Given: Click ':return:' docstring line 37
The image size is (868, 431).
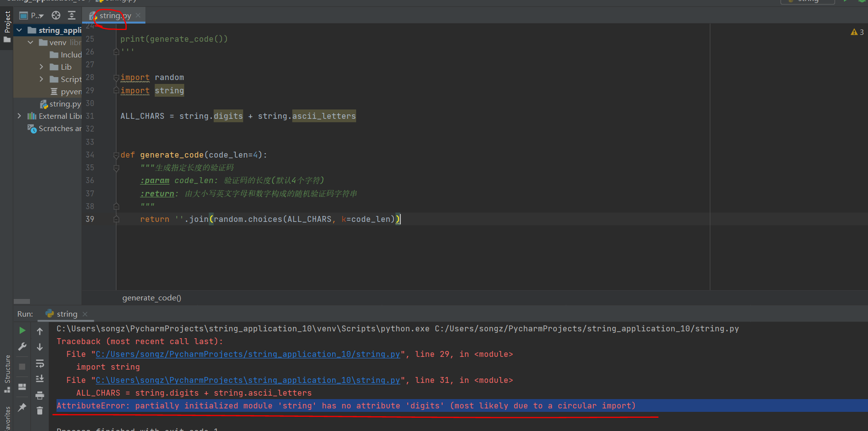Looking at the screenshot, I should click(249, 194).
